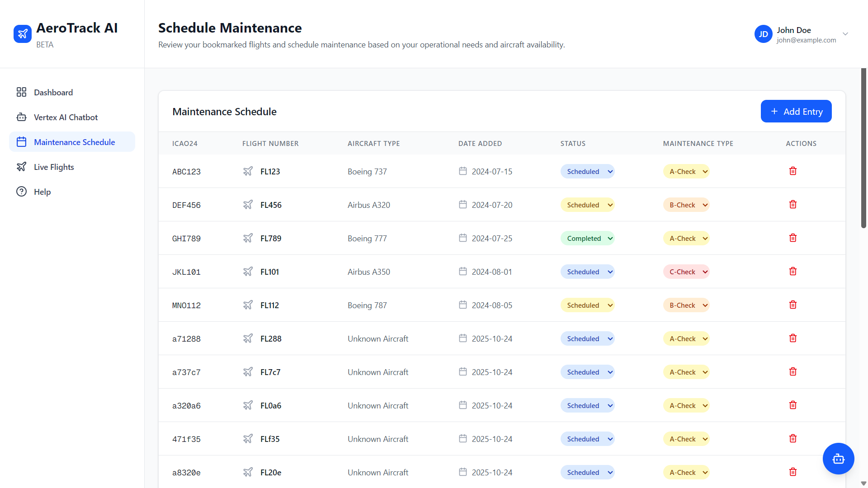
Task: Change Completed status for GHI789
Action: pos(587,238)
